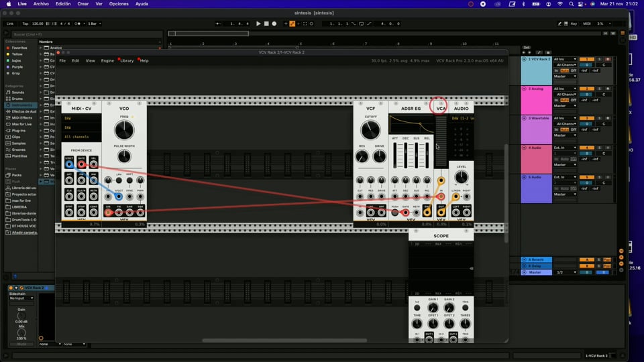Solo the 1 VCV Rack 2 track

click(x=599, y=59)
